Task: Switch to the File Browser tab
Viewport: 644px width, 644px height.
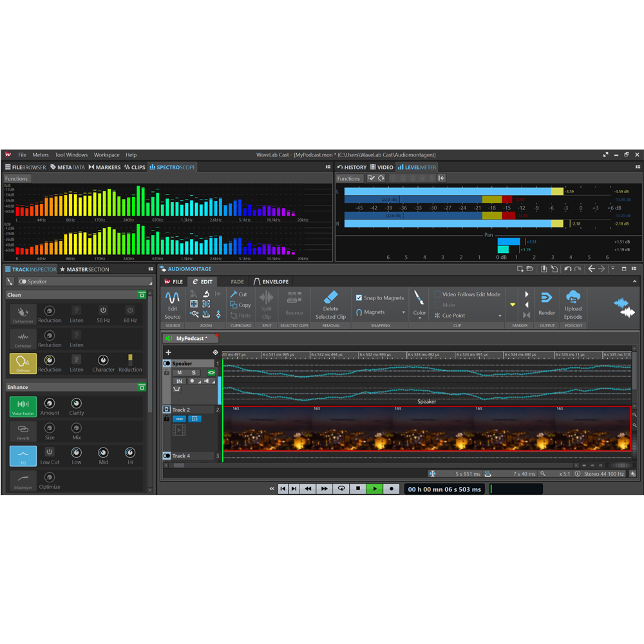Action: pyautogui.click(x=26, y=167)
